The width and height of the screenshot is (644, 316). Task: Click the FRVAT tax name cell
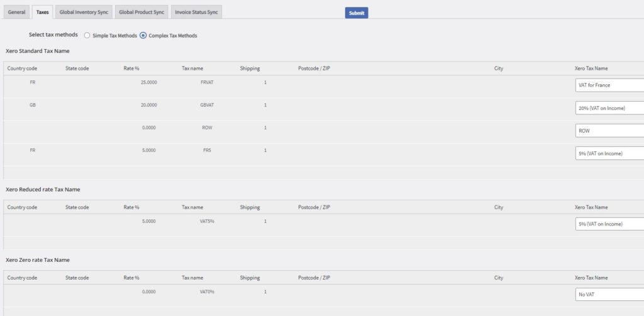point(207,82)
